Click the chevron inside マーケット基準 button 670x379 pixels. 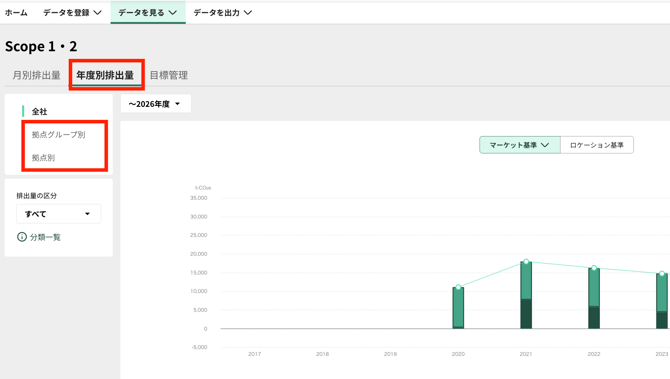click(x=545, y=145)
